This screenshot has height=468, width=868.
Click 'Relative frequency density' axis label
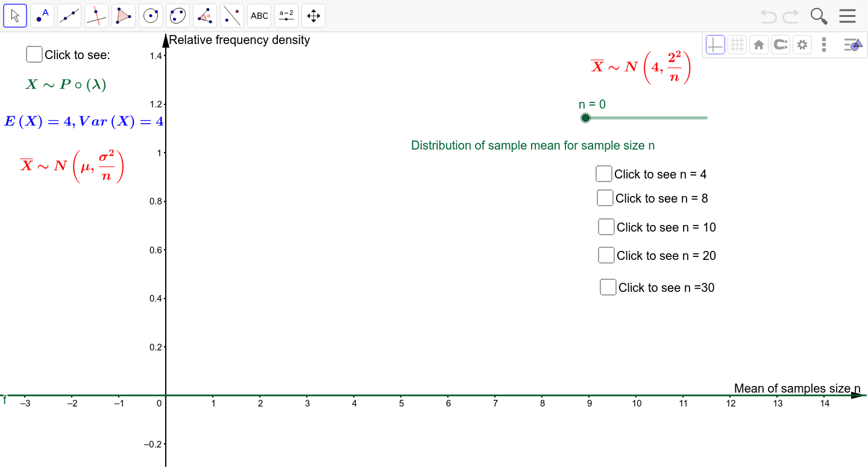(239, 40)
